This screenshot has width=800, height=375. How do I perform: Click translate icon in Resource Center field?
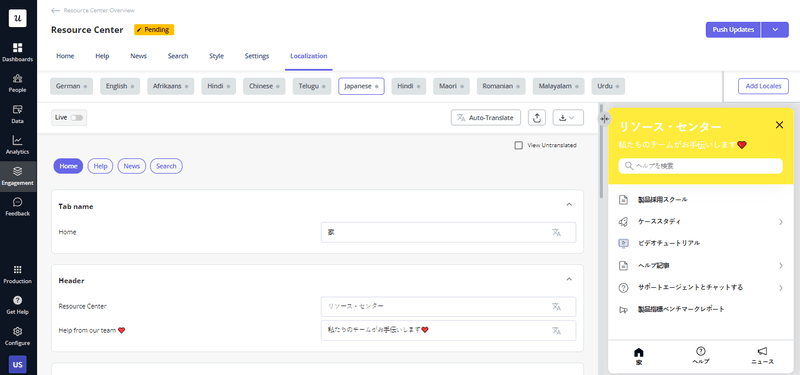(556, 306)
